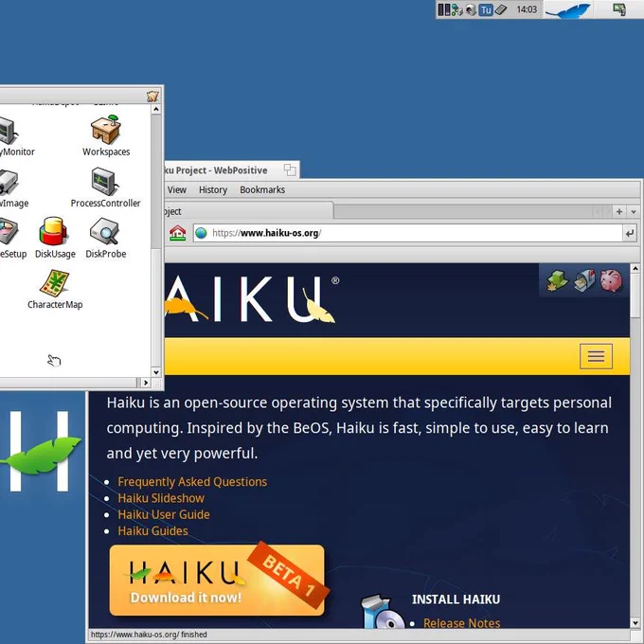Click the tab scroll right arrow

[x=607, y=212]
